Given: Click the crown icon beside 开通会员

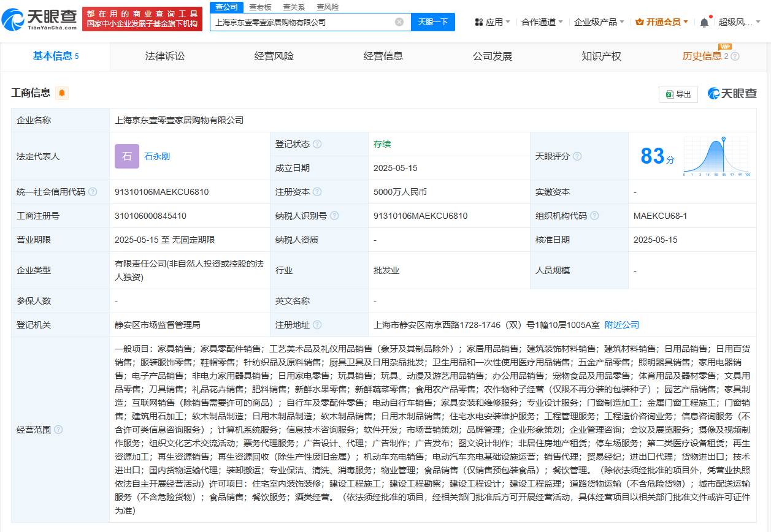Looking at the screenshot, I should (x=639, y=21).
